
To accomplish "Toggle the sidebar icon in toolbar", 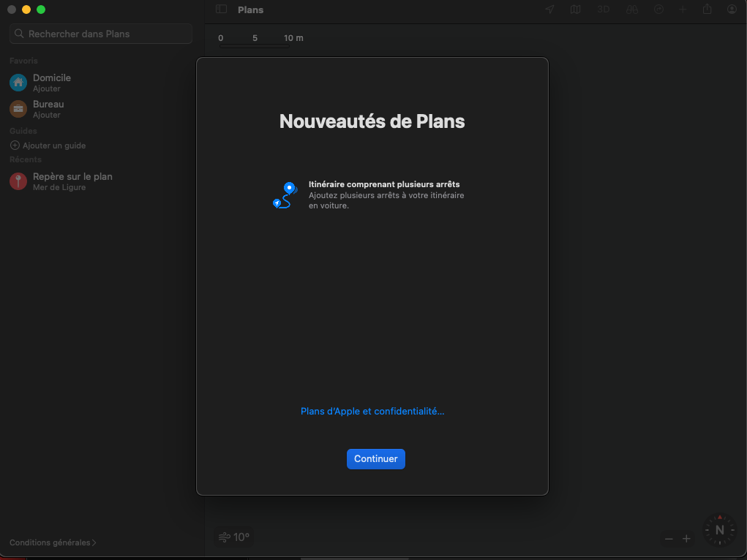I will 221,10.
